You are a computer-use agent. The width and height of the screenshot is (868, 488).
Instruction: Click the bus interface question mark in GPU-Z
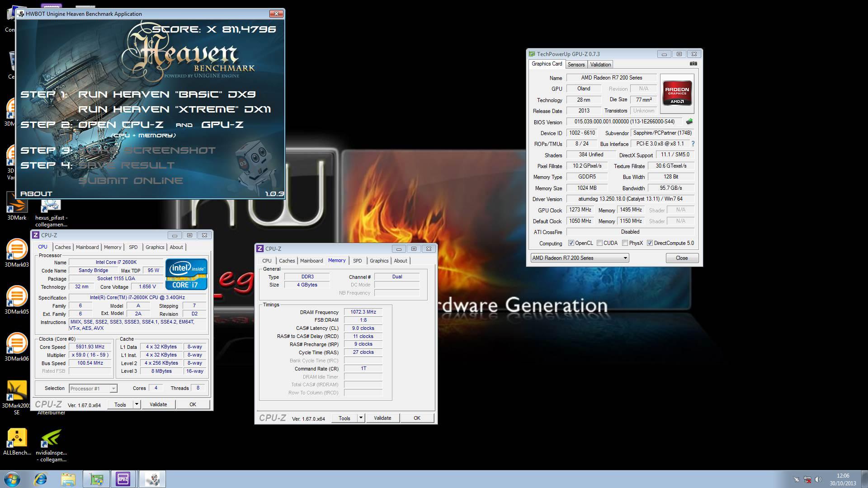tap(693, 144)
